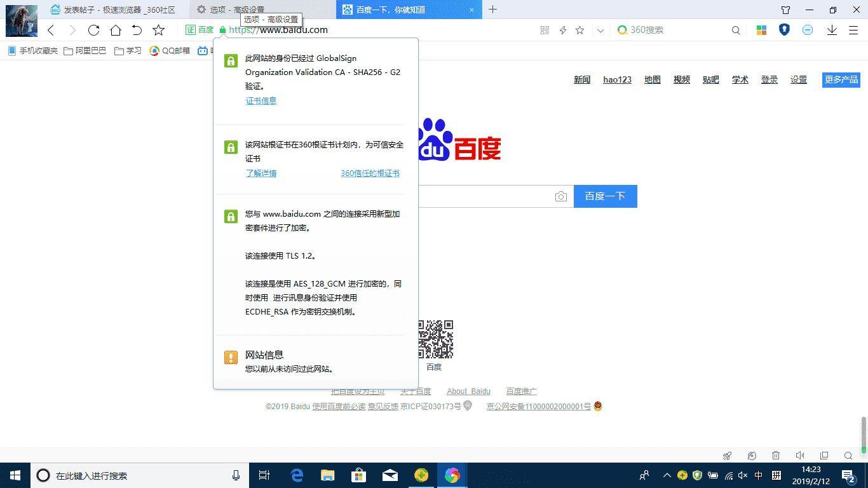Toggle page sound via status bar speaker
868x488 pixels.
tap(800, 455)
